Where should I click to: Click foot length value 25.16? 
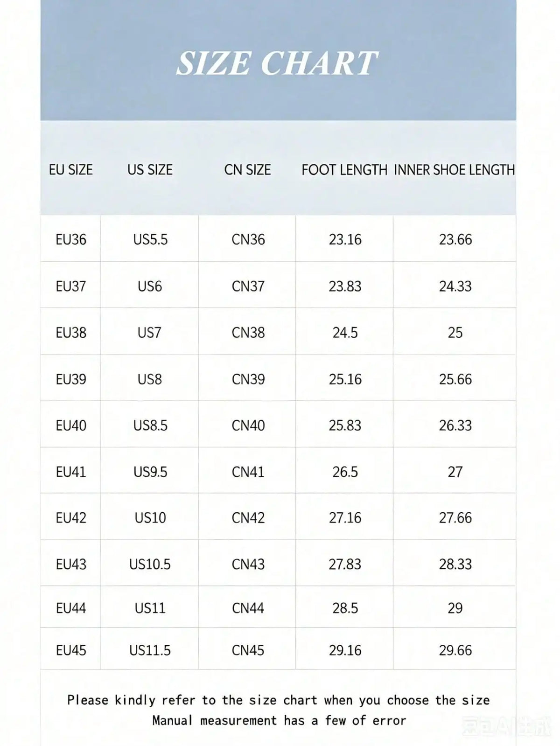(x=345, y=379)
